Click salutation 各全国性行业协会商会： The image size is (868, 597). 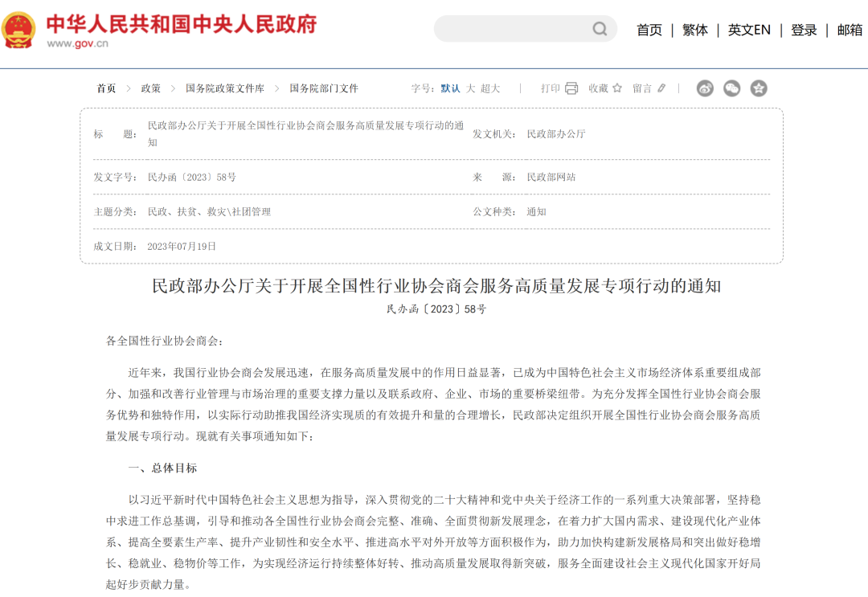tap(165, 341)
